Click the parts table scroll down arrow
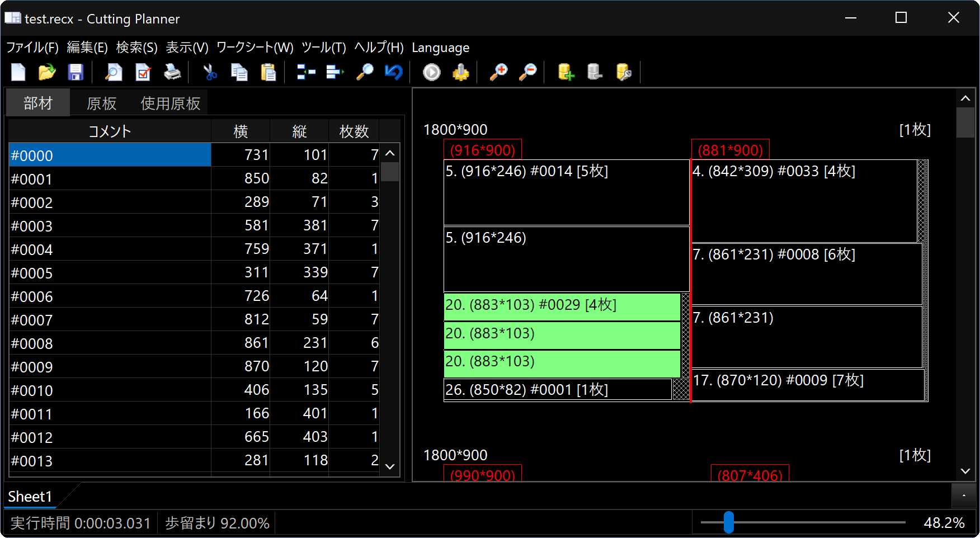This screenshot has height=538, width=980. click(x=390, y=466)
